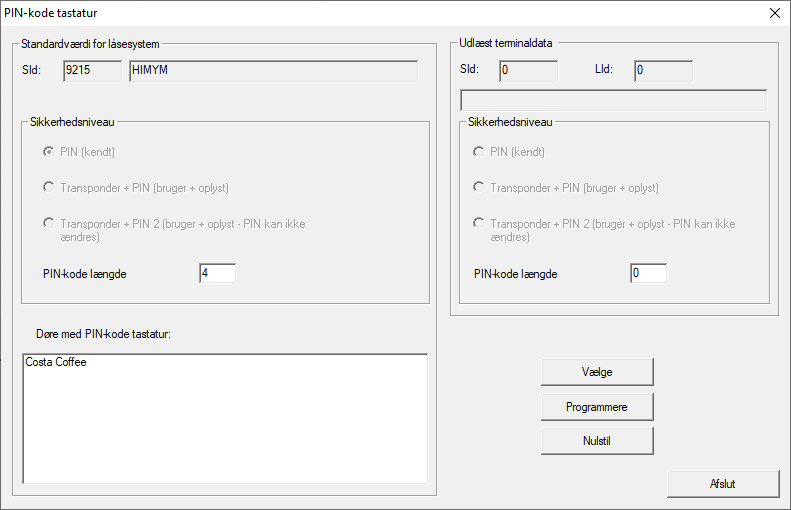The image size is (791, 510).
Task: Close the PIN-kode tastatur dialog window
Action: click(774, 13)
